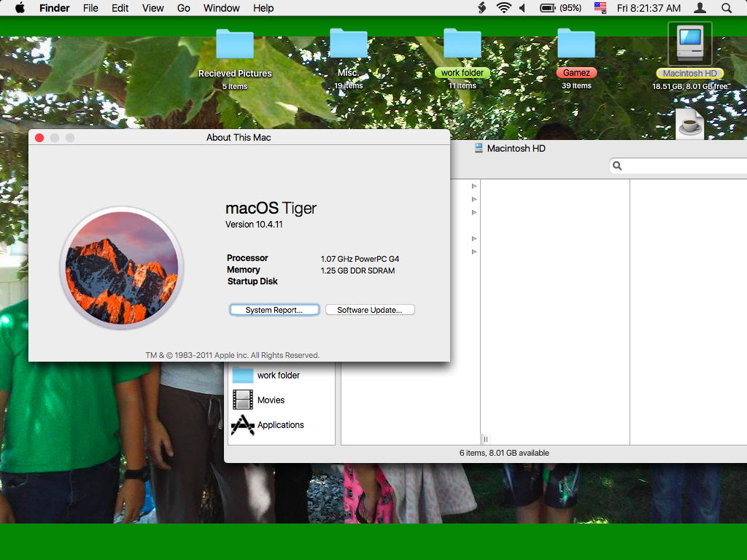
Task: Open the Window menu
Action: pyautogui.click(x=222, y=8)
